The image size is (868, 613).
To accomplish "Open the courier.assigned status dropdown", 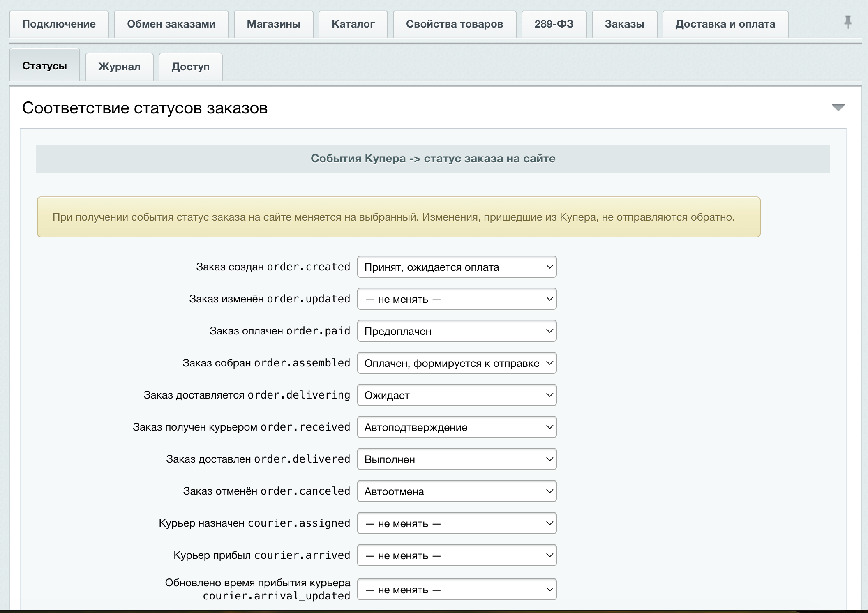I will 457,523.
